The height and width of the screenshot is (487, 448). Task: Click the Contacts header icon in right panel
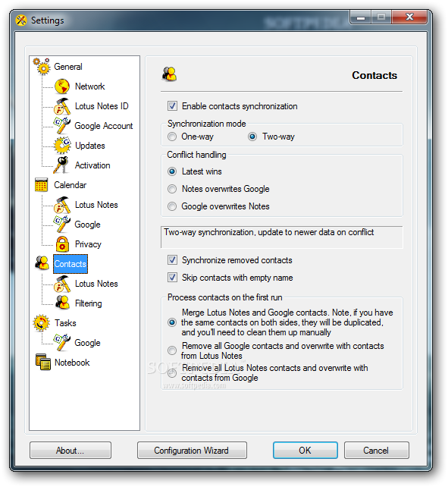coord(169,74)
